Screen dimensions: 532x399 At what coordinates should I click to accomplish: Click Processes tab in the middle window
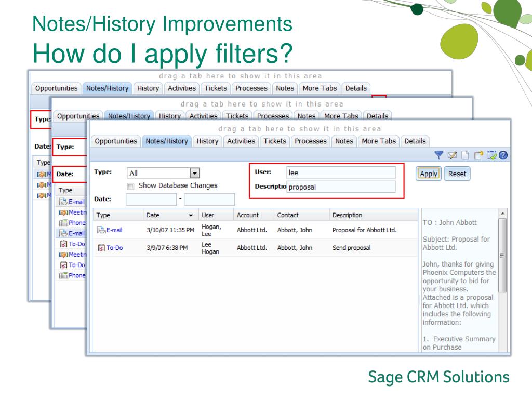coord(273,116)
